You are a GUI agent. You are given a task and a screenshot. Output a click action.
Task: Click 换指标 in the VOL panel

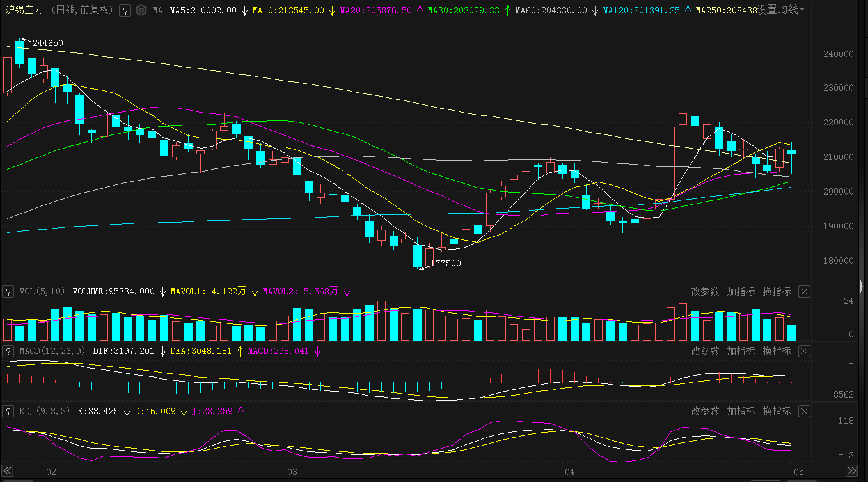tap(777, 292)
